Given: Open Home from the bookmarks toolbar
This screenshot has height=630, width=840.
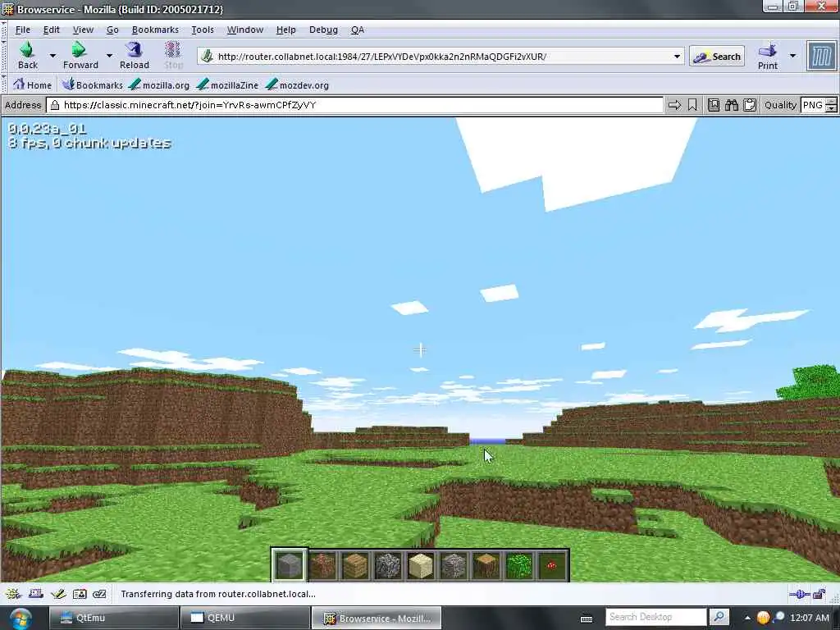Looking at the screenshot, I should [32, 84].
